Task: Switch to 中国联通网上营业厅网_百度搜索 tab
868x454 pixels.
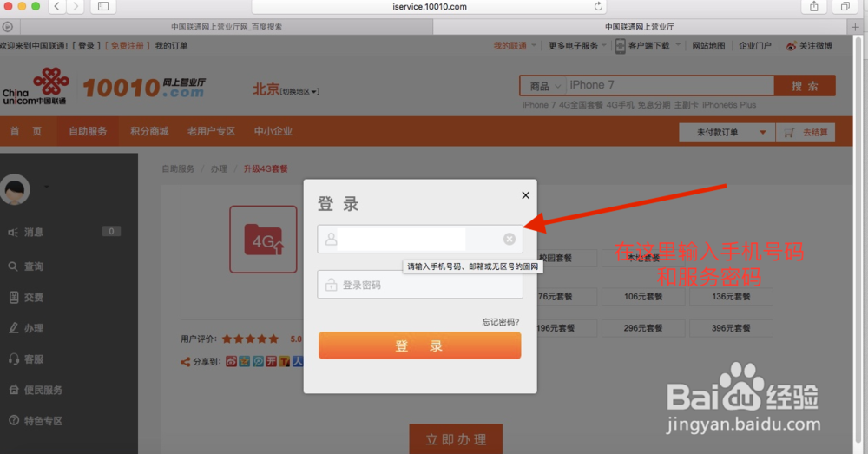Action: [227, 27]
